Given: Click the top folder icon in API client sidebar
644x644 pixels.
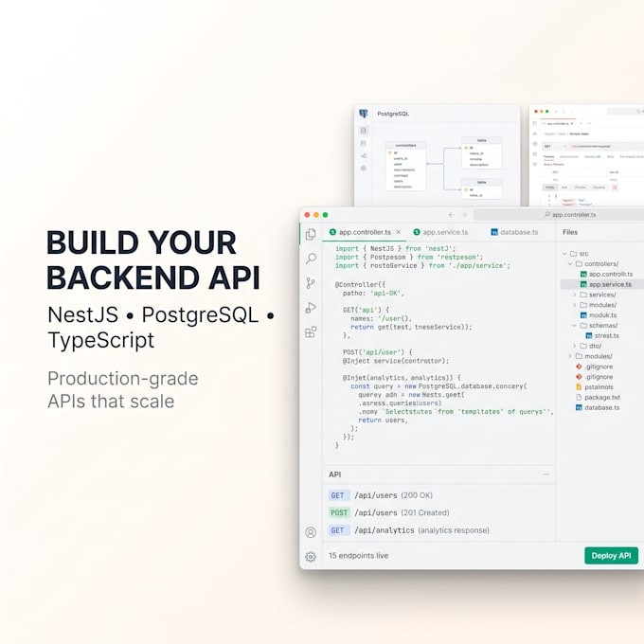Looking at the screenshot, I should [535, 124].
